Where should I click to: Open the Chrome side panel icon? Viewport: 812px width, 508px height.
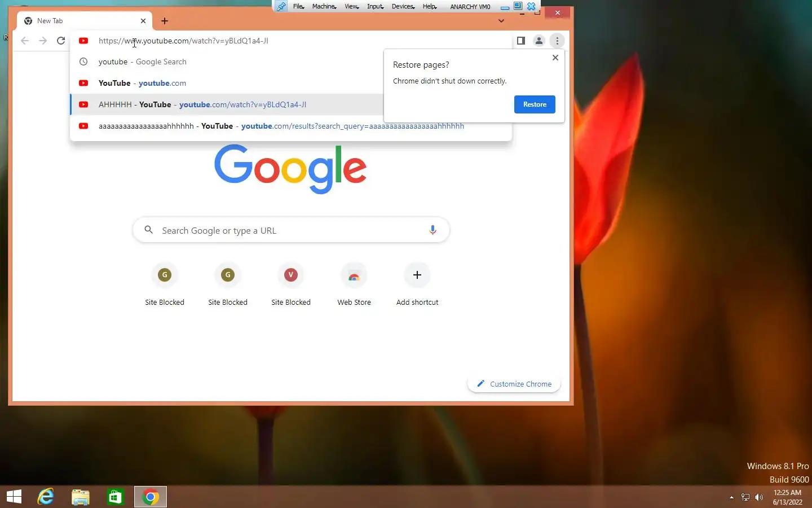[x=521, y=41]
